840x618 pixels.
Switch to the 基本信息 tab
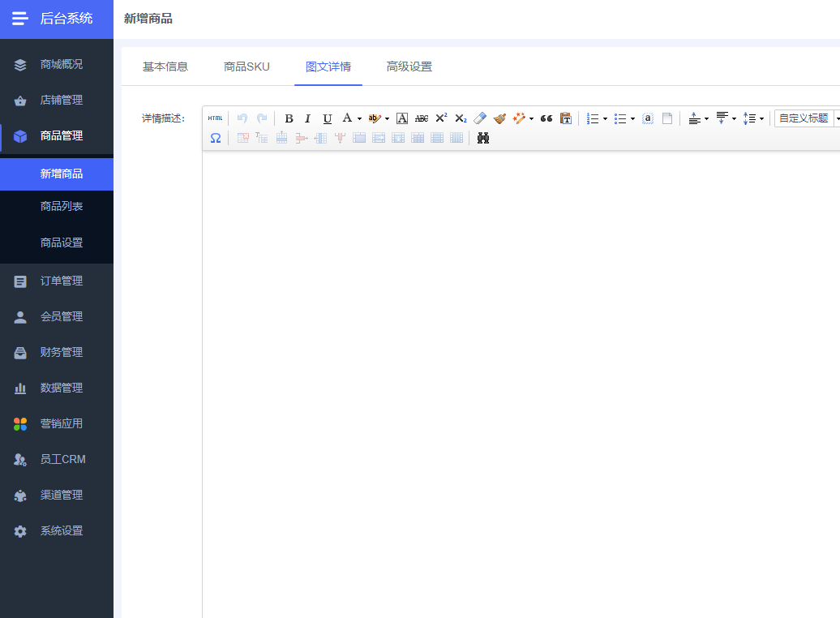pos(165,67)
